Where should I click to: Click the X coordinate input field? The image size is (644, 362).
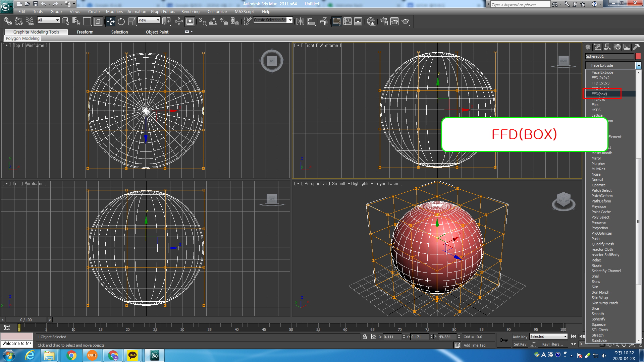(392, 337)
